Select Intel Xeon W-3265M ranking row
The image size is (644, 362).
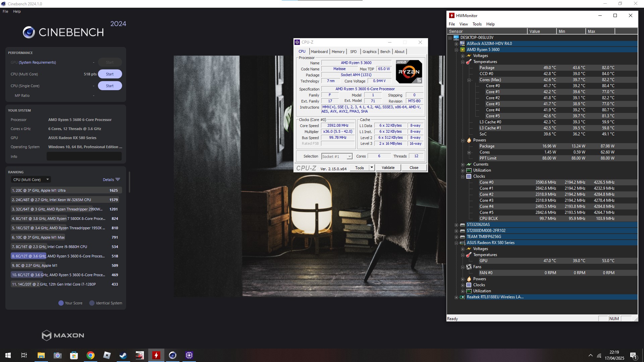[x=66, y=200]
